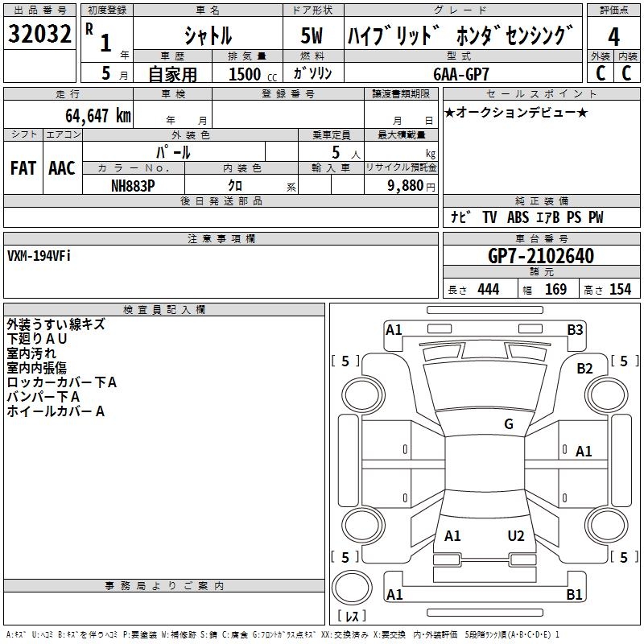
Task: Select the A1 mark beside U2
Action: tap(452, 535)
